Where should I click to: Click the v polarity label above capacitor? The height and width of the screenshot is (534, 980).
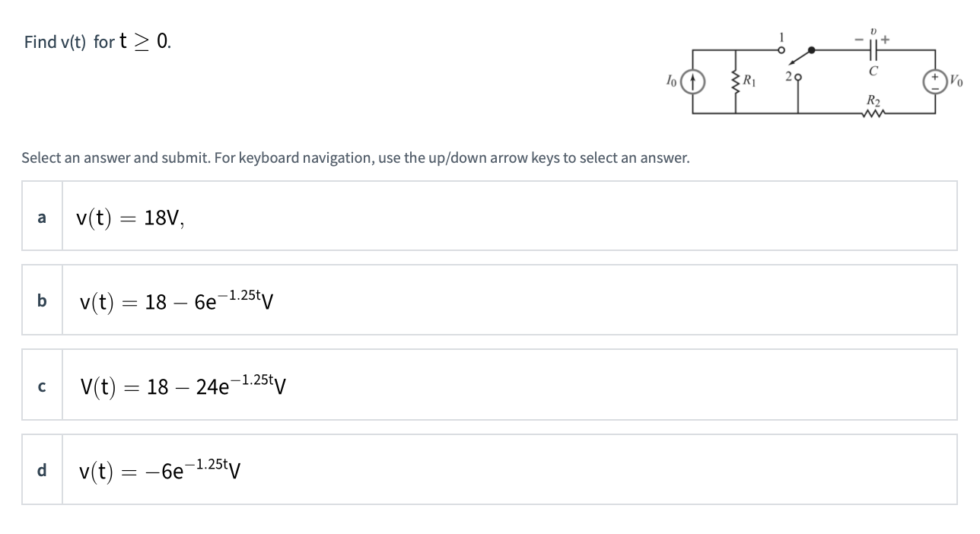873,29
